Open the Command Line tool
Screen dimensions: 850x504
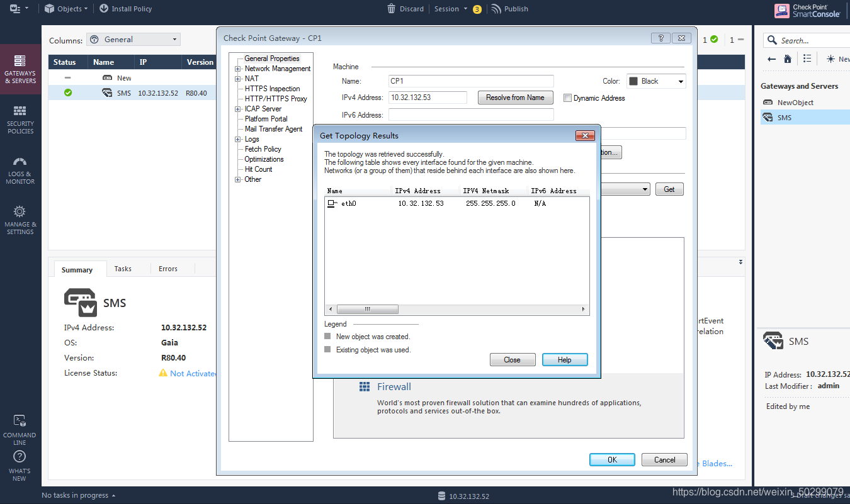click(20, 430)
